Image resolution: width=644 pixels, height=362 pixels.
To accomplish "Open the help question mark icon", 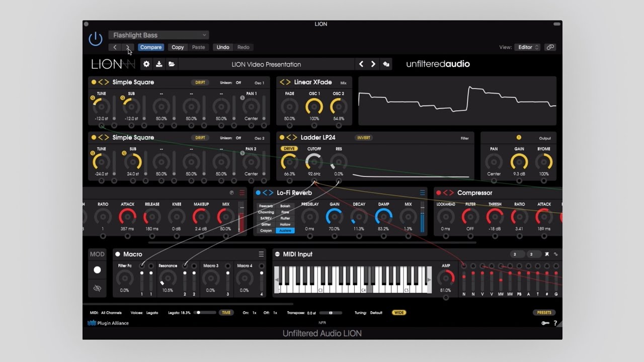I will (555, 323).
